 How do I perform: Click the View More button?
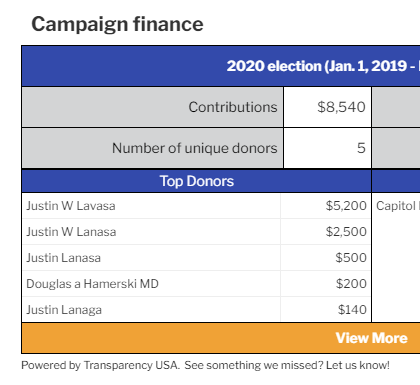coord(371,338)
